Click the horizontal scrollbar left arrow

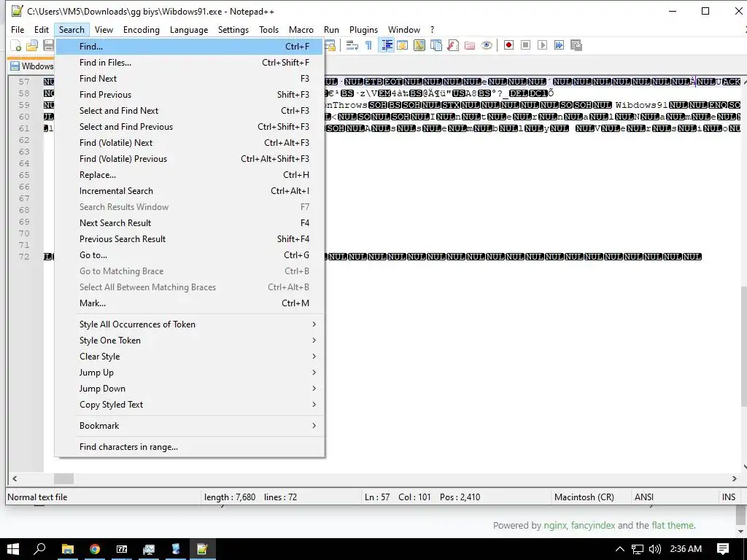15,478
